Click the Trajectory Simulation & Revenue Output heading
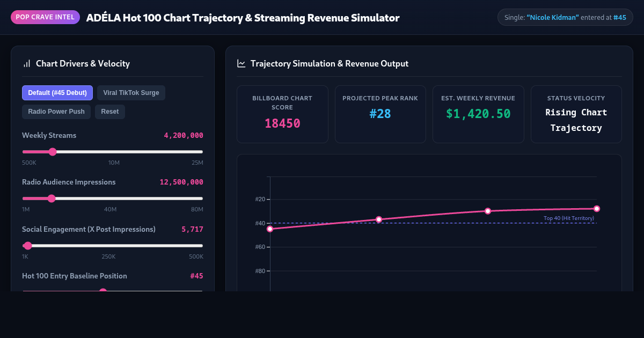Viewport: 644px width, 338px height. pos(330,63)
